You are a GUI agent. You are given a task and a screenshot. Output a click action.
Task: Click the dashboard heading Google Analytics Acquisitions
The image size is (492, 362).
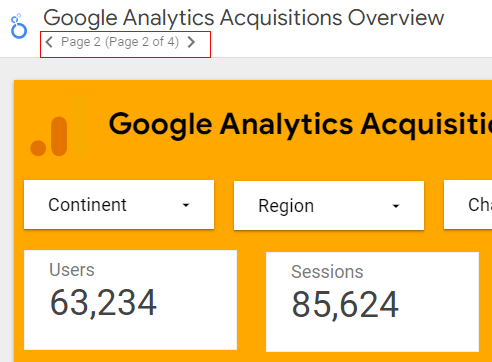[x=300, y=125]
